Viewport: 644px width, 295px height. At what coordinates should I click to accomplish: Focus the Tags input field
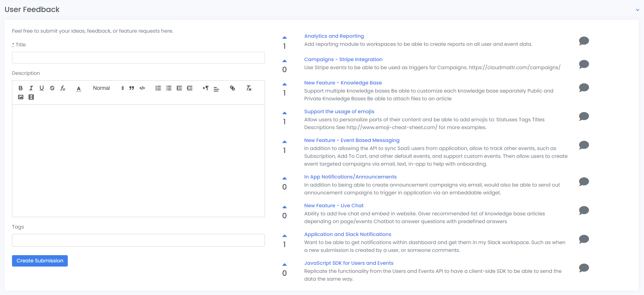pyautogui.click(x=138, y=240)
